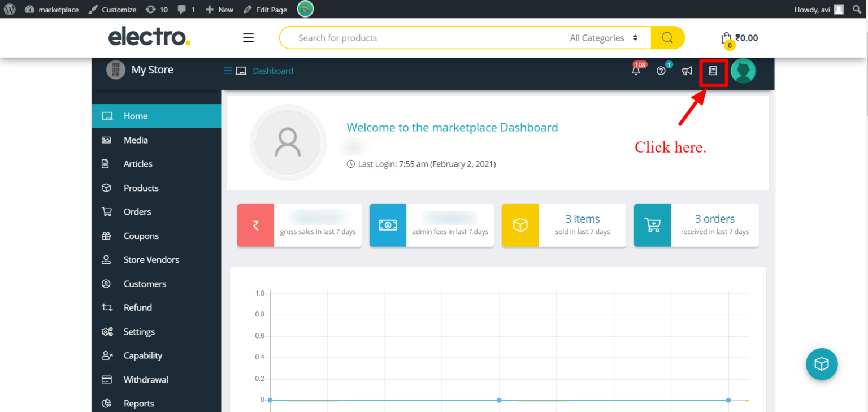The image size is (868, 412).
Task: Select the Coupons menu item
Action: (x=141, y=236)
